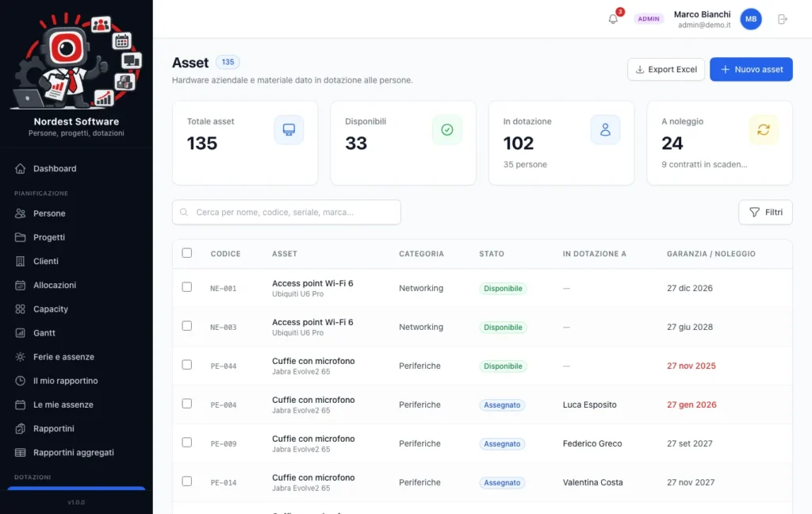Select the checkbox for asset PE-044

(x=187, y=365)
